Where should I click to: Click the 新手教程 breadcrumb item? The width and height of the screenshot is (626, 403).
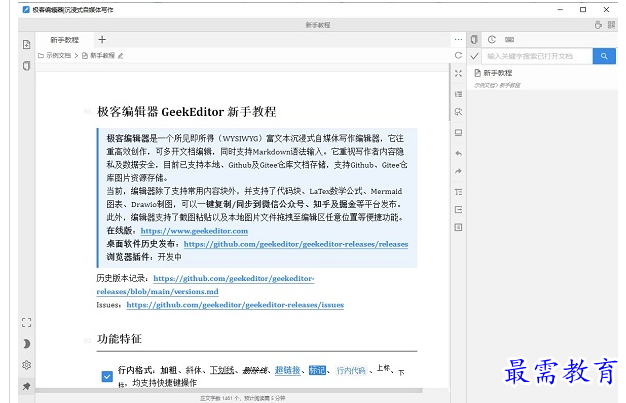99,56
